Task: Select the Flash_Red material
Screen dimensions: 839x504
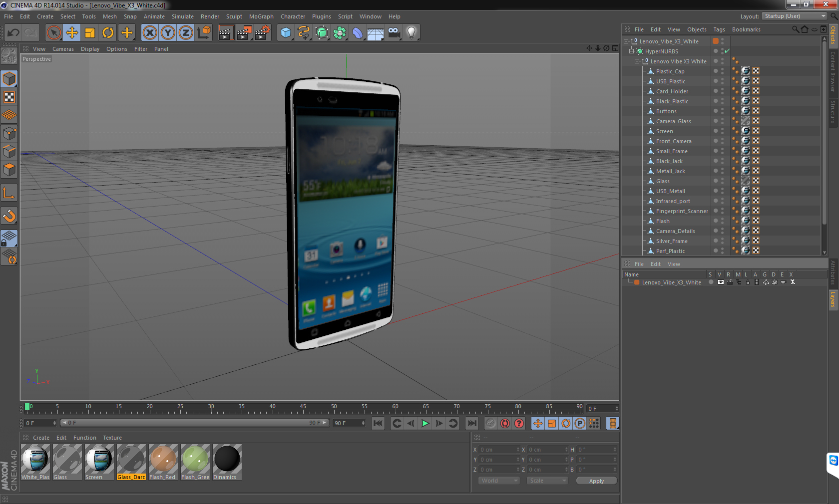Action: (x=163, y=462)
